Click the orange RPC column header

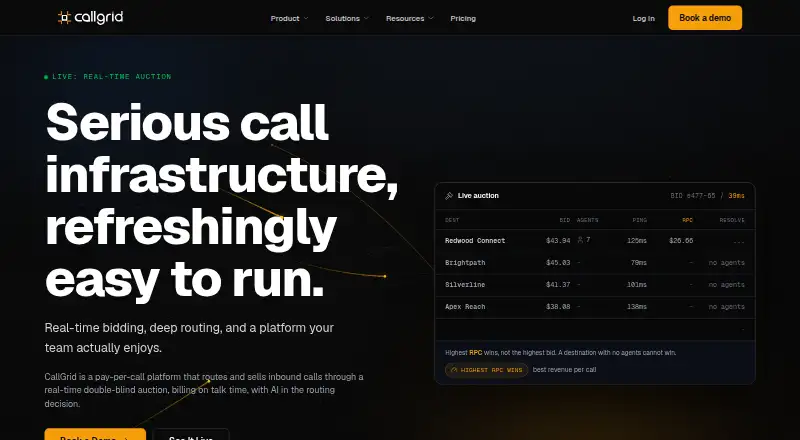point(687,220)
